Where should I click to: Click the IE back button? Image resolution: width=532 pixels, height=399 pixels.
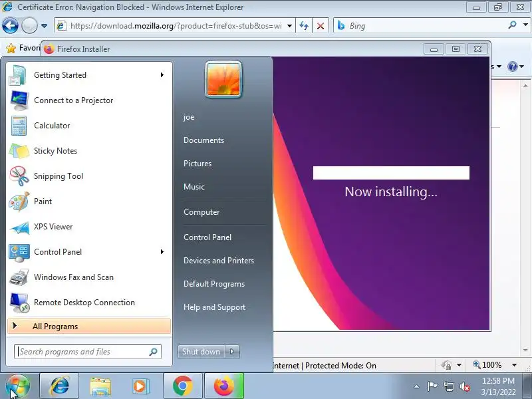tap(10, 25)
